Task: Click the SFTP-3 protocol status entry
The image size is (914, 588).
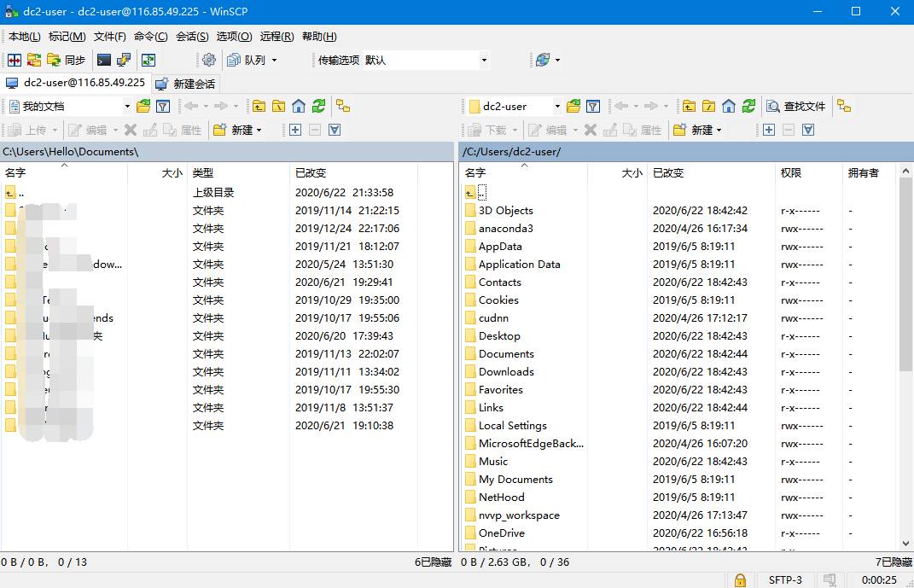Action: pyautogui.click(x=785, y=579)
